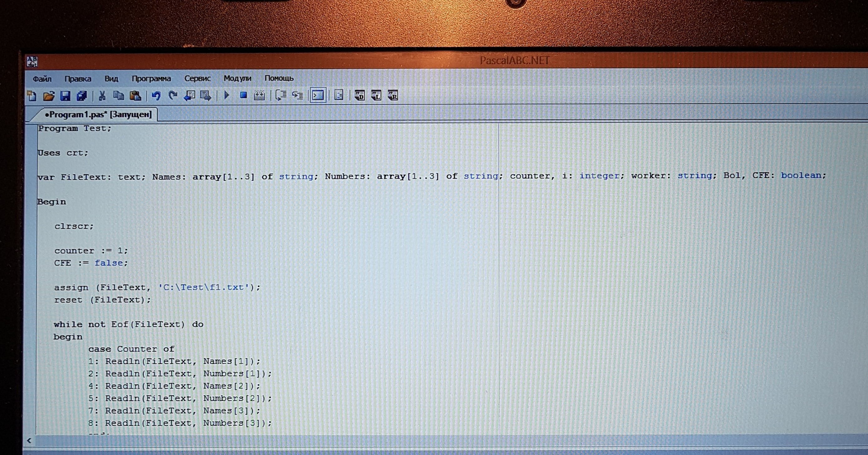Click the Open file folder icon
The image size is (868, 455).
point(49,96)
